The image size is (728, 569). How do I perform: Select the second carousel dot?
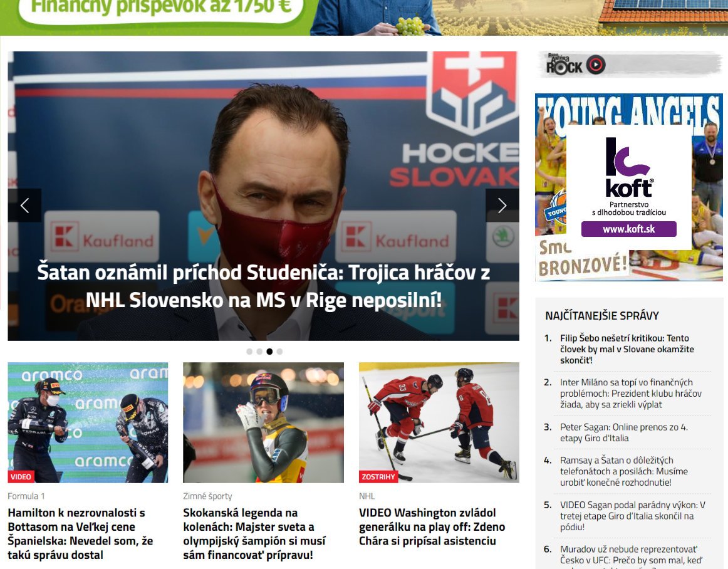point(259,352)
